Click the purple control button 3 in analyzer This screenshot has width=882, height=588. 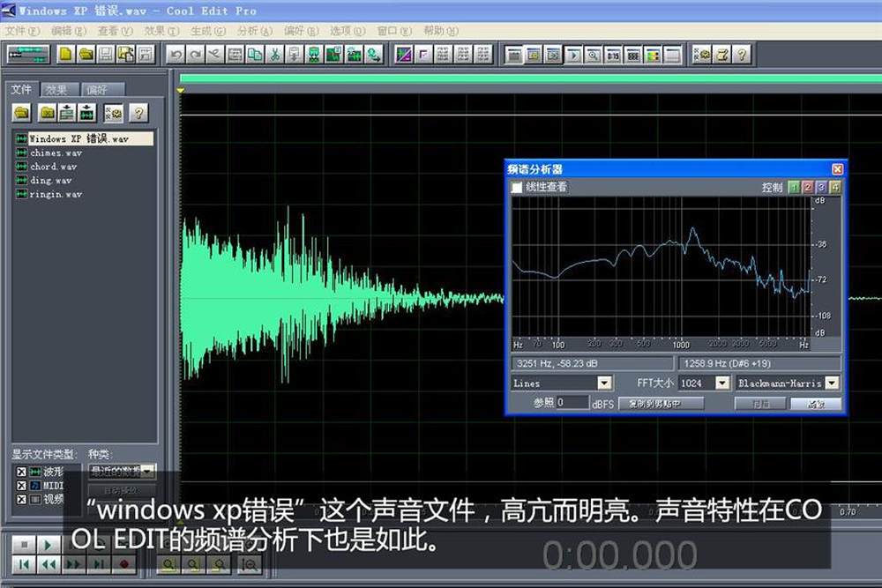click(821, 187)
